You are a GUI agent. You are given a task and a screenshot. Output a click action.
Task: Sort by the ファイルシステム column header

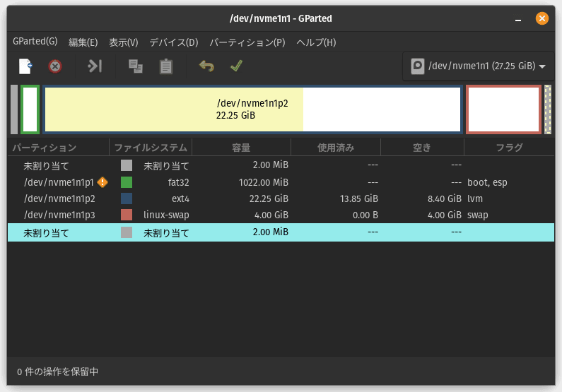tap(151, 148)
